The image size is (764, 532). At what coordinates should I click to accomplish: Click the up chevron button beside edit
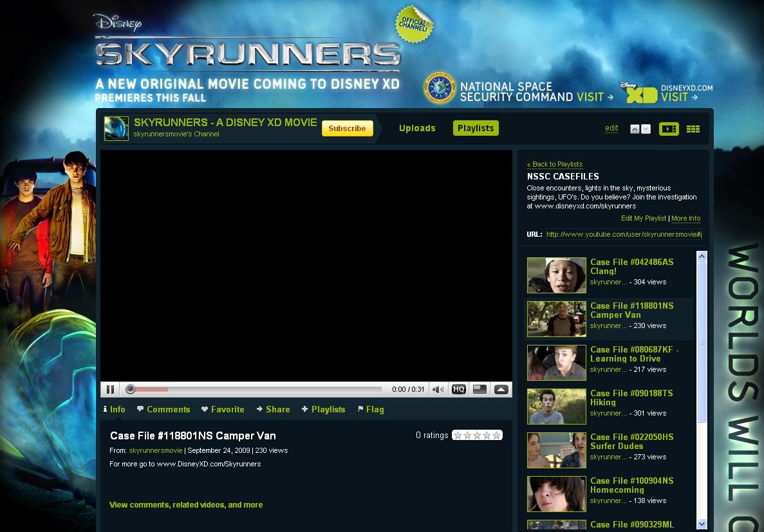635,129
